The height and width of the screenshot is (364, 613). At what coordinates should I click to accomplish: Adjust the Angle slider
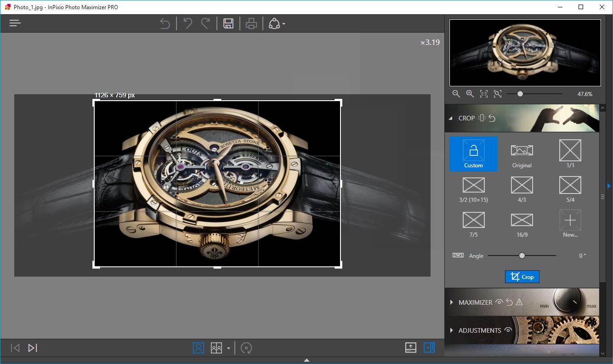pyautogui.click(x=522, y=256)
